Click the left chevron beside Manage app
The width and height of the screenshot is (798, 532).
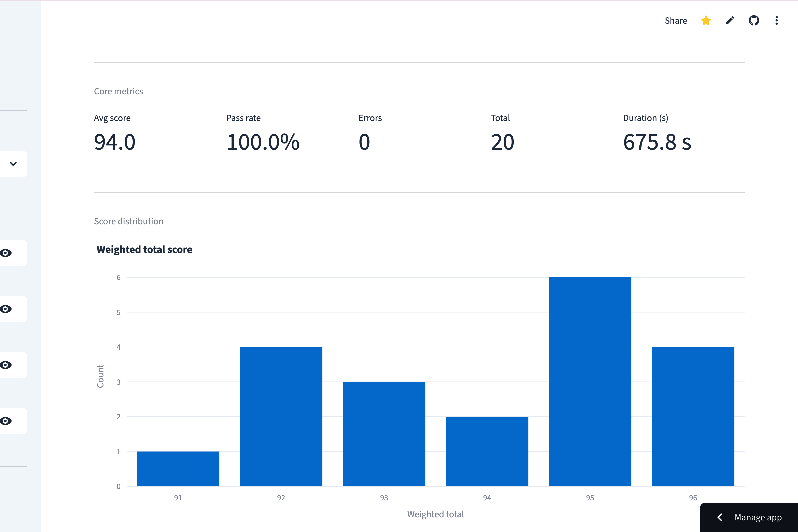[x=720, y=517]
